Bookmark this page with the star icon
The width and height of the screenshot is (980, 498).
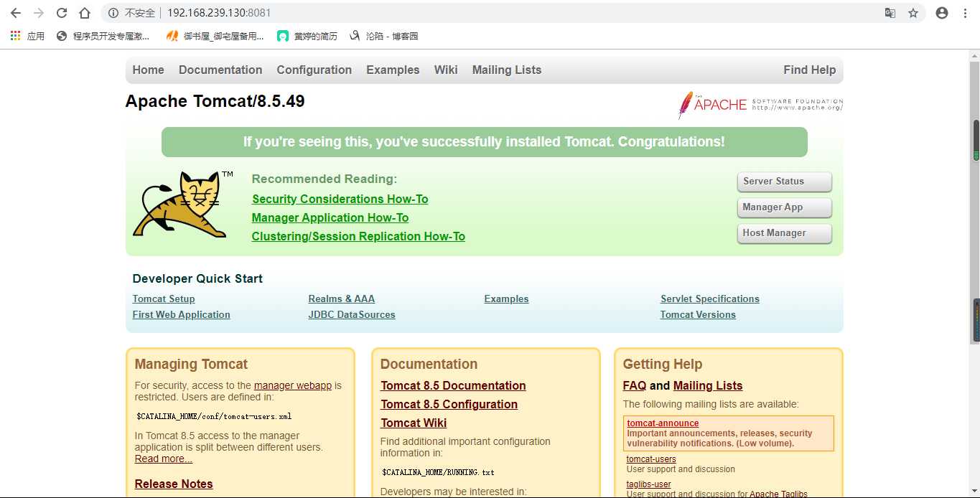click(913, 13)
